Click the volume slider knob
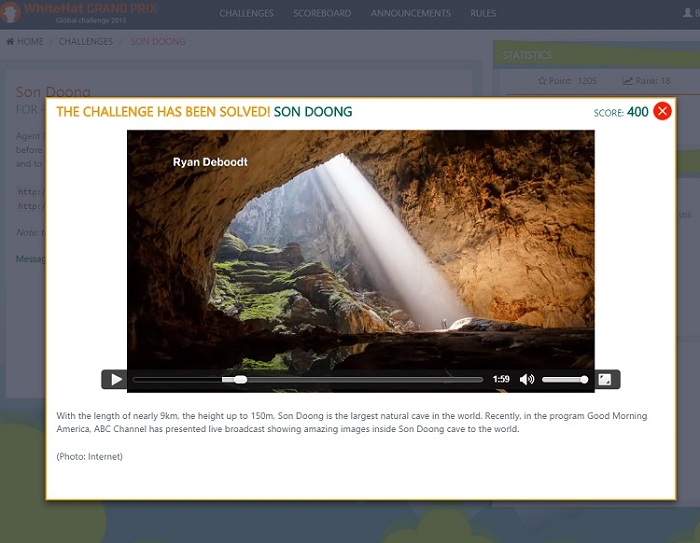The image size is (700, 543). (x=584, y=380)
